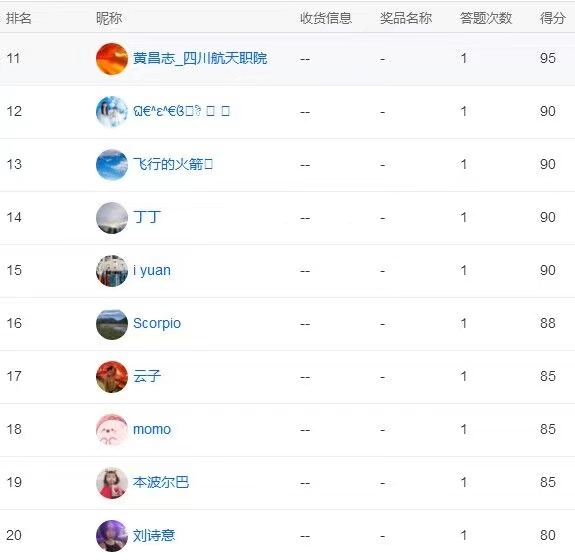The image size is (575, 560).
Task: Sort by the 得分 column header
Action: point(552,18)
